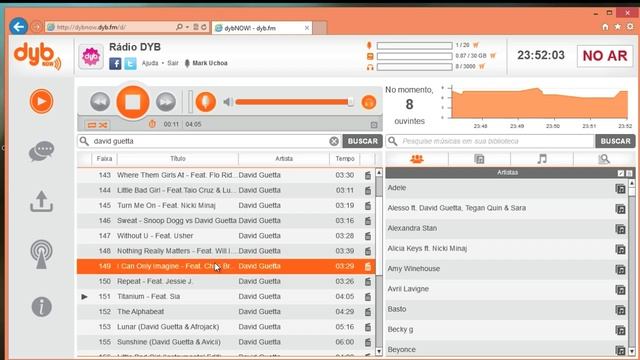Image resolution: width=640 pixels, height=360 pixels.
Task: Select track 155 Sunshine
Action: [226, 342]
